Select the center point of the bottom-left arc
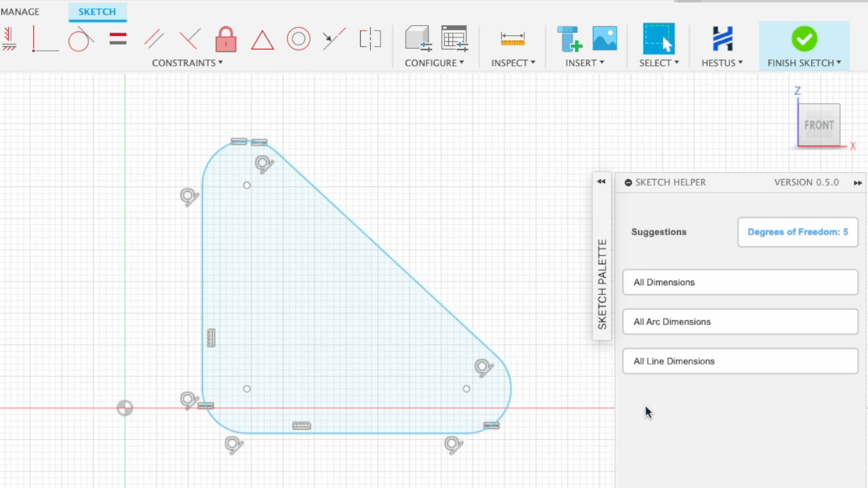 click(247, 388)
